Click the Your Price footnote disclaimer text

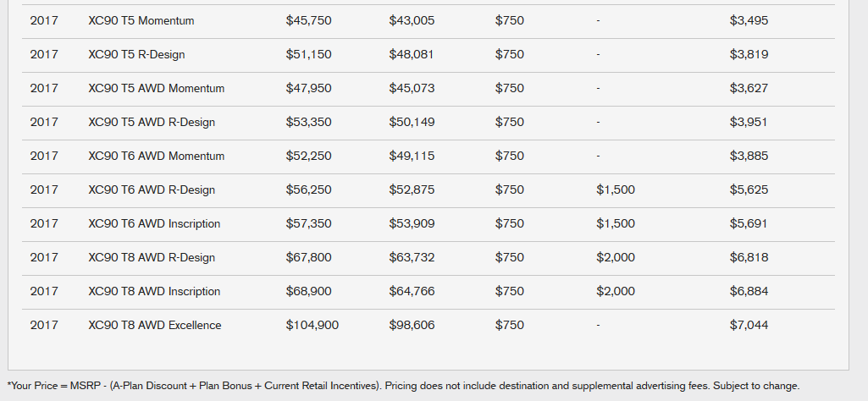point(404,386)
